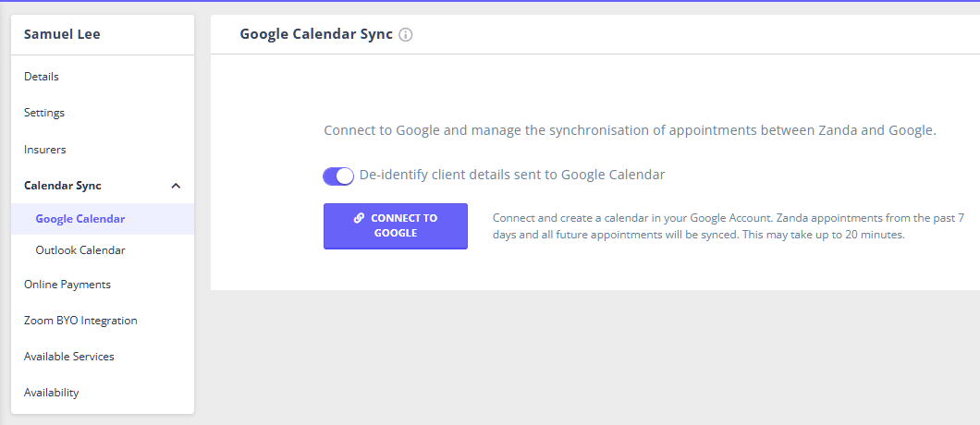The height and width of the screenshot is (425, 980).
Task: Click the De-identify client details label
Action: pyautogui.click(x=512, y=175)
